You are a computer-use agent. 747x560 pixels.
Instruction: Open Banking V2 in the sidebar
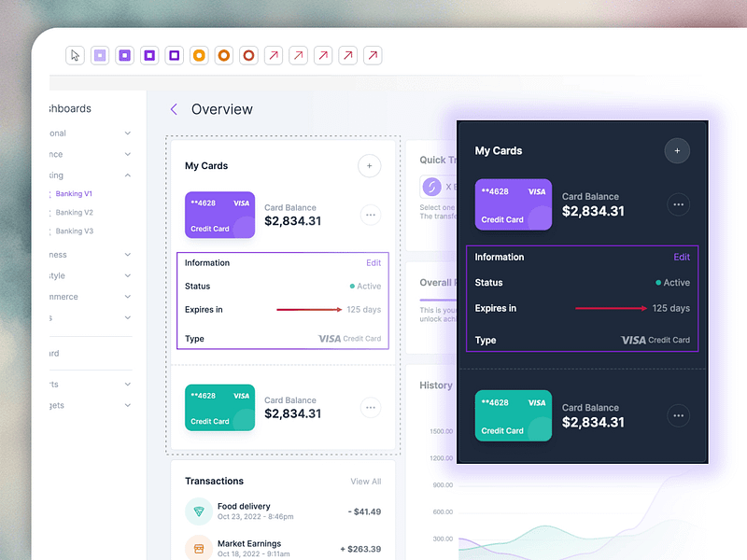tap(75, 213)
